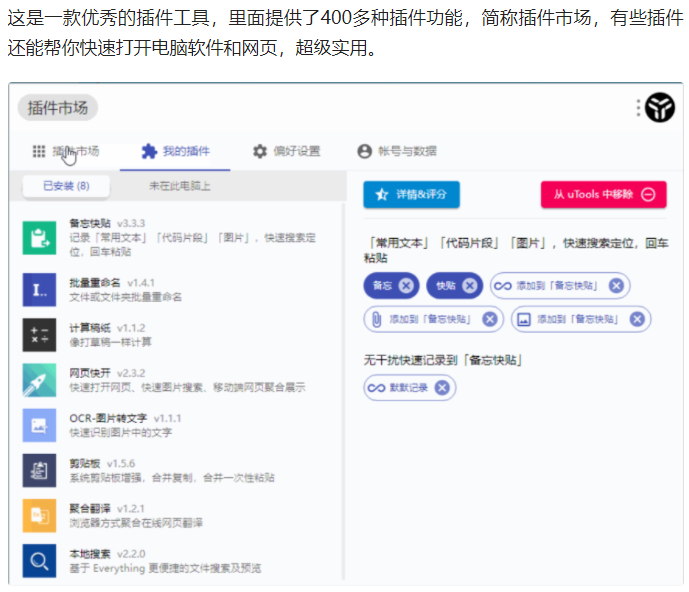The height and width of the screenshot is (592, 689).
Task: Click the infinity icon in first 添加到 chip
Action: coord(502,286)
